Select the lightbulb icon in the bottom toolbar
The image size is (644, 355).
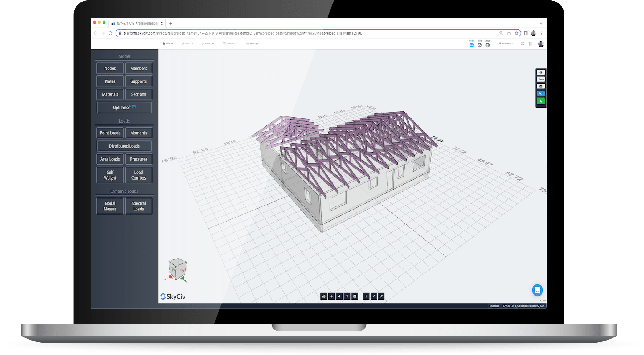347,296
